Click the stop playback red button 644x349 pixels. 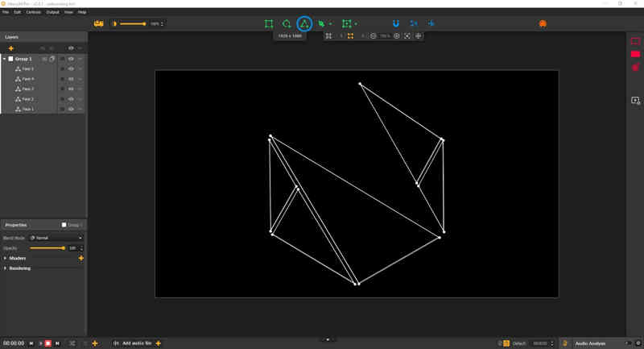48,343
